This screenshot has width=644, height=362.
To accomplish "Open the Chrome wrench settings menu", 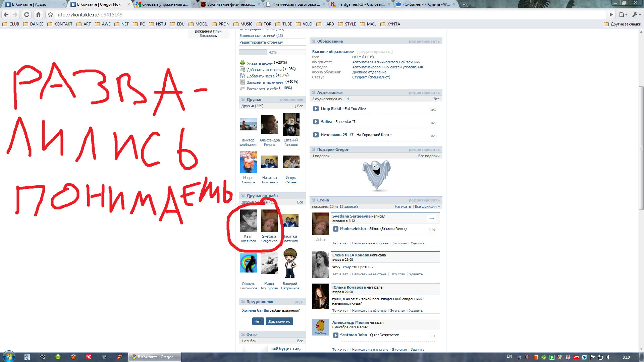I will 636,14.
